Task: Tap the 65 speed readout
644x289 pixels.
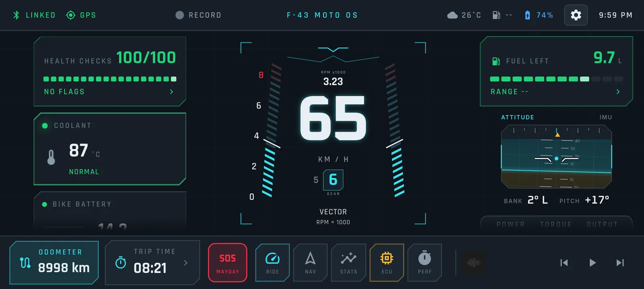Action: (333, 119)
